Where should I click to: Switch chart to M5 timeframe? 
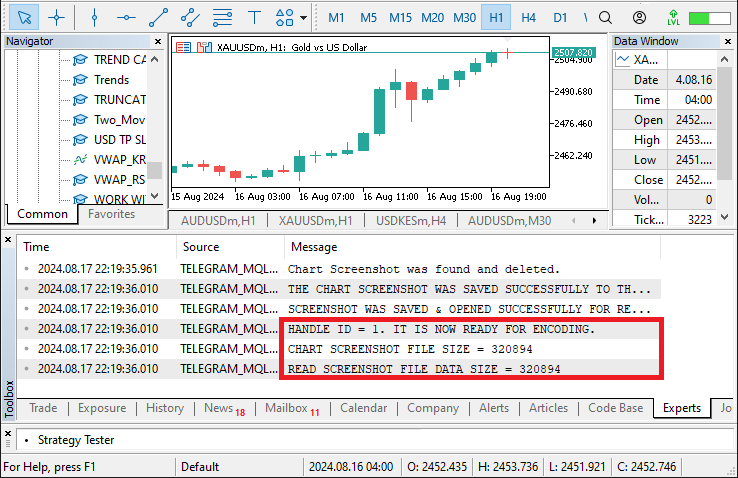point(369,18)
